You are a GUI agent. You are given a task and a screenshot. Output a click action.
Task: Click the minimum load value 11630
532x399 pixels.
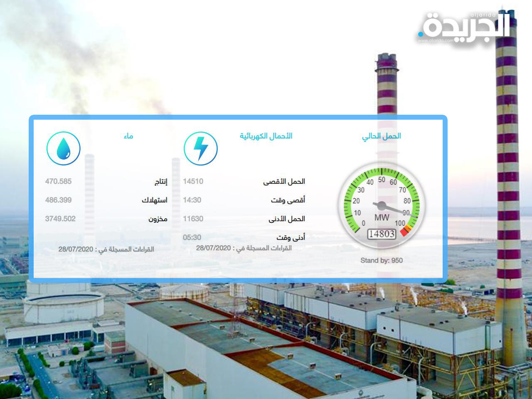193,219
